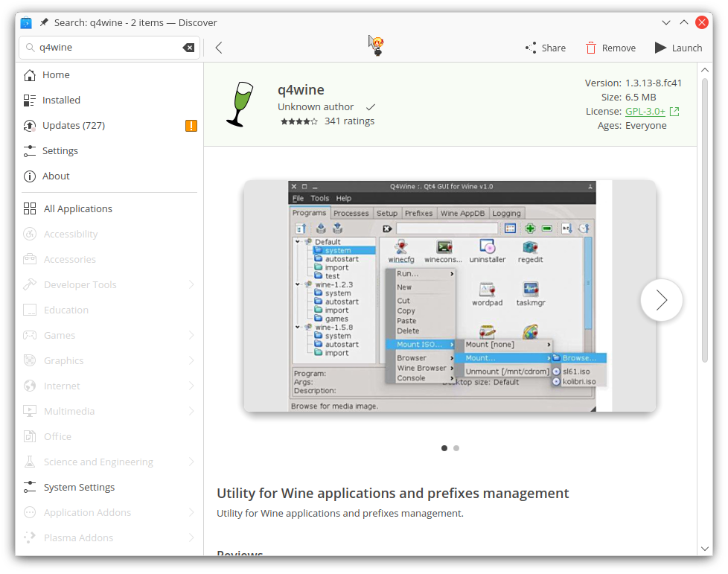
Task: Open System Settings category
Action: click(109, 487)
